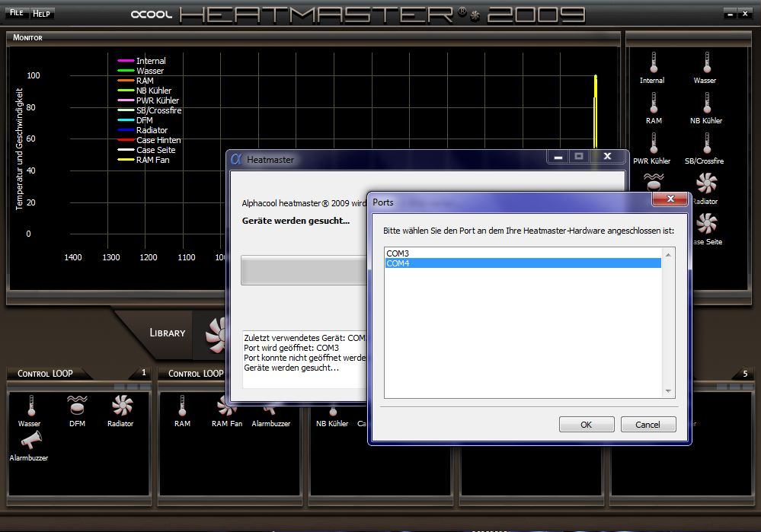Click the Radiator fan icon in sensor panel
Viewport: 761px width, 532px height.
coord(707,183)
